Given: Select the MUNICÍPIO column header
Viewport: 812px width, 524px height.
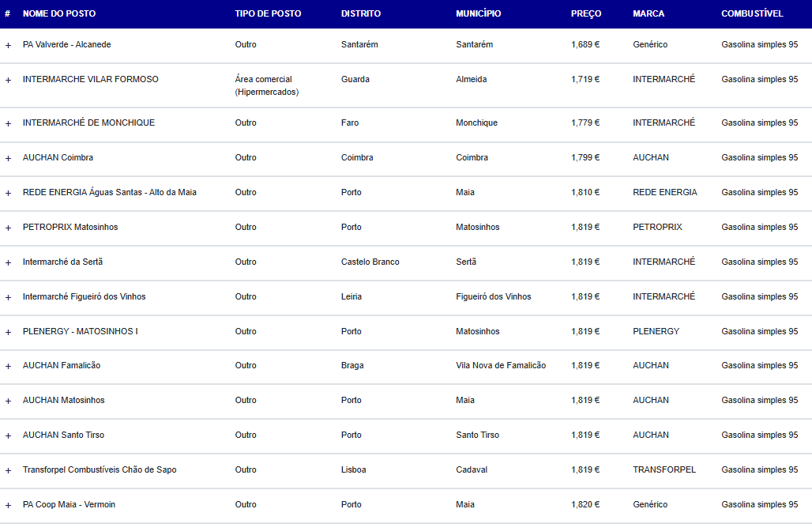Looking at the screenshot, I should click(x=478, y=13).
